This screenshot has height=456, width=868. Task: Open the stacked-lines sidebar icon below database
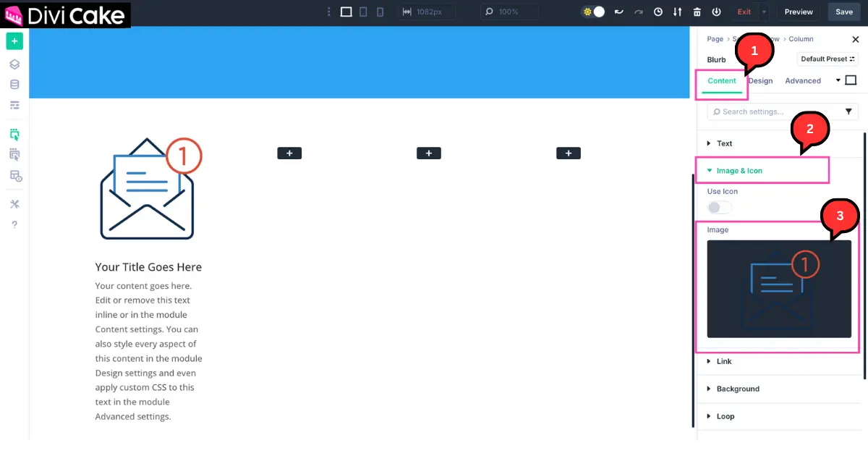click(14, 105)
